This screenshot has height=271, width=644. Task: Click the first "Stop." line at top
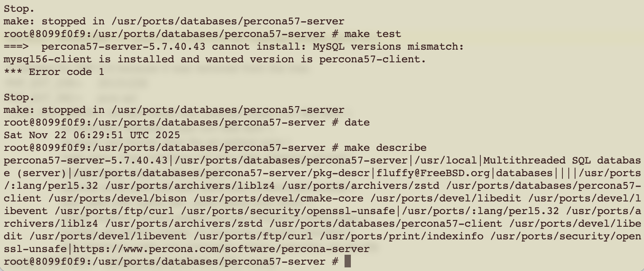19,9
